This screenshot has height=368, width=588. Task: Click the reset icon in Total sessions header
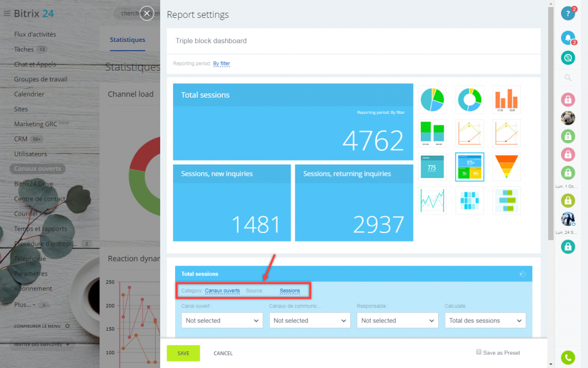pyautogui.click(x=523, y=274)
